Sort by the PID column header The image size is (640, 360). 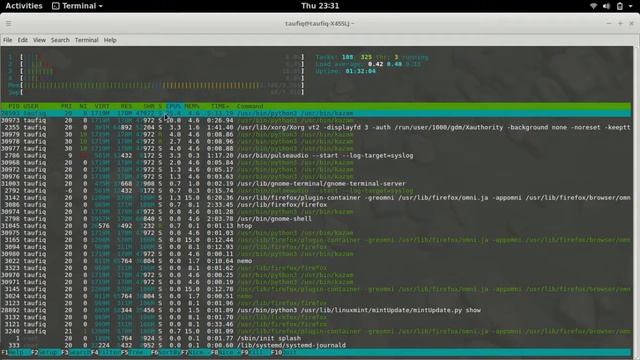[x=13, y=106]
